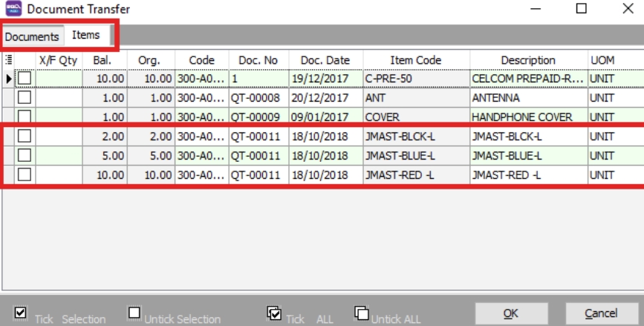Viewport: 644px width, 326px height.
Task: Tick checkbox for JMAST-BLCK-L row
Action: click(x=25, y=136)
